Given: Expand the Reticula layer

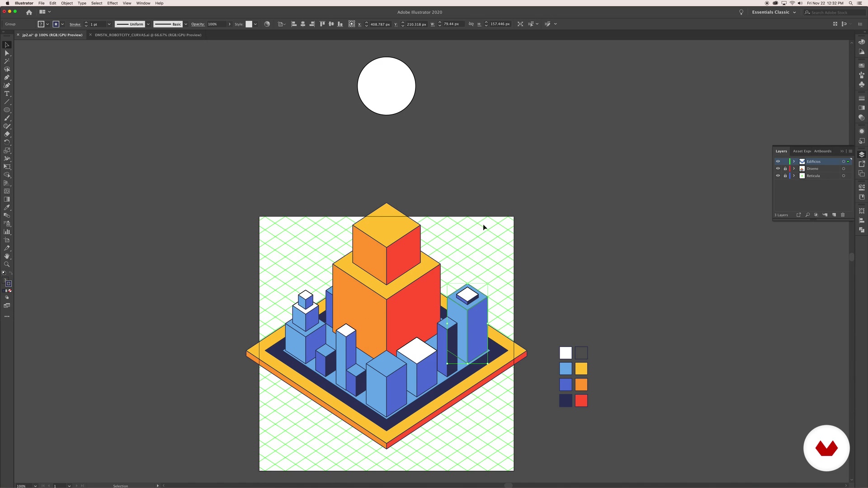Looking at the screenshot, I should 794,176.
